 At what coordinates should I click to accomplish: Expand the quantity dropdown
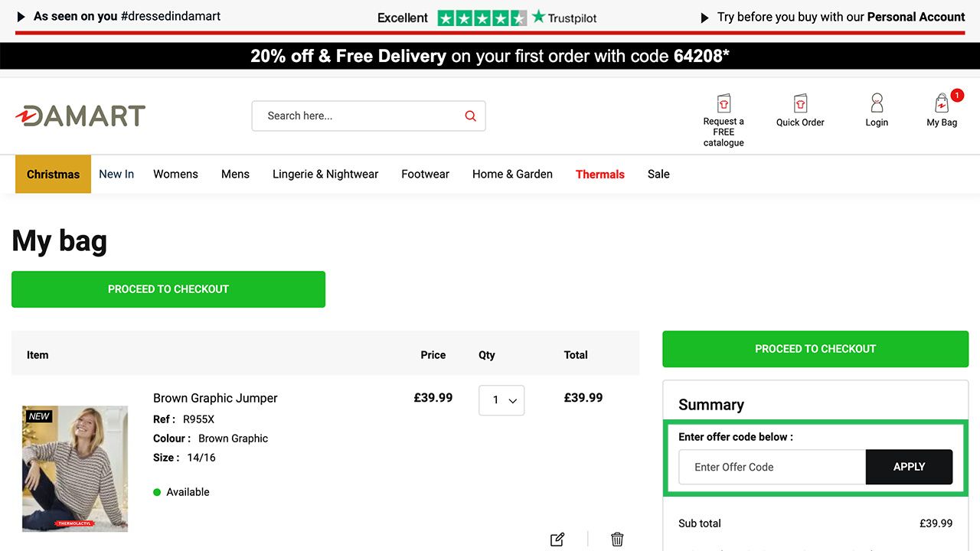(x=501, y=400)
